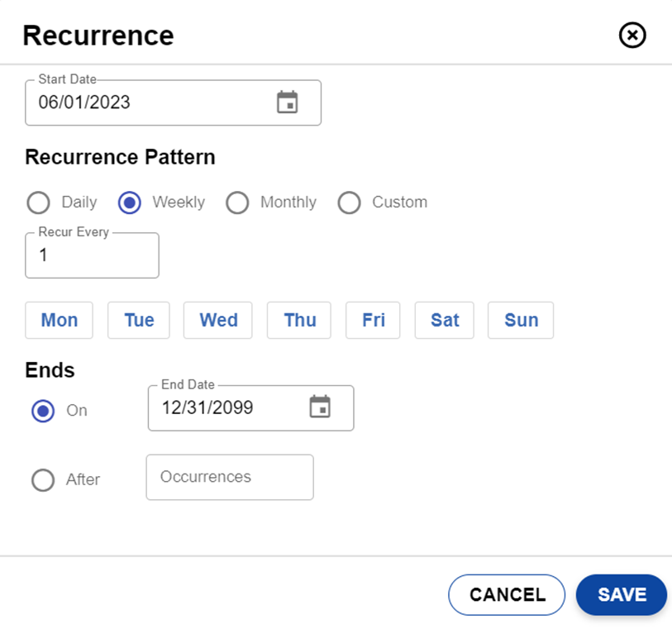This screenshot has height=629, width=672.
Task: Choose the Monthly recurrence pattern
Action: click(x=237, y=203)
